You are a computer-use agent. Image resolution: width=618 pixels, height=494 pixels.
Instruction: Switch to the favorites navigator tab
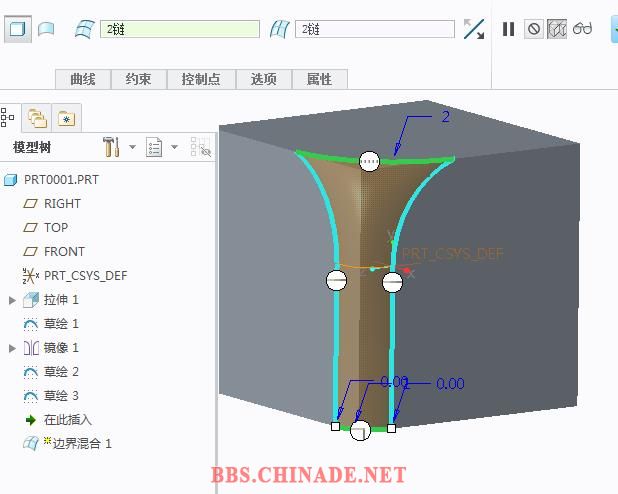pos(66,118)
